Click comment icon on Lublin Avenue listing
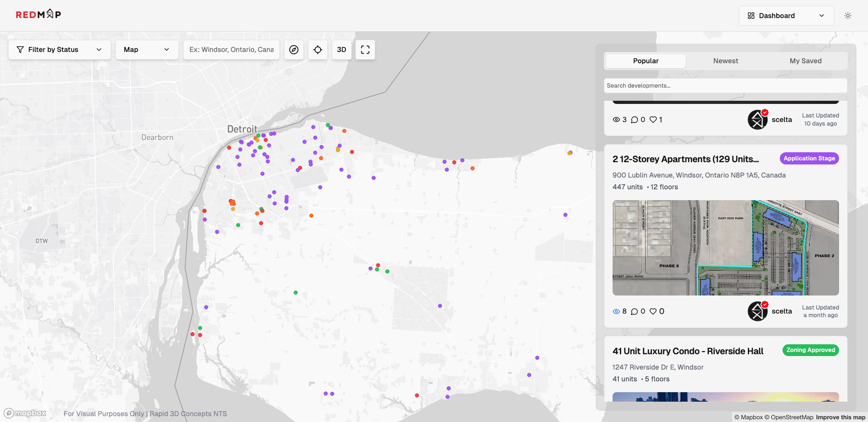Screen dimensions: 868x422 pos(634,311)
